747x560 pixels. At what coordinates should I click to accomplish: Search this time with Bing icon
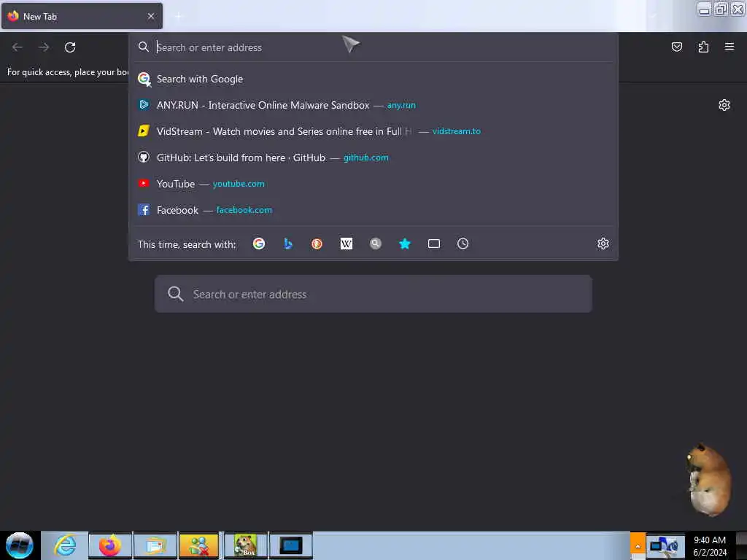click(287, 244)
